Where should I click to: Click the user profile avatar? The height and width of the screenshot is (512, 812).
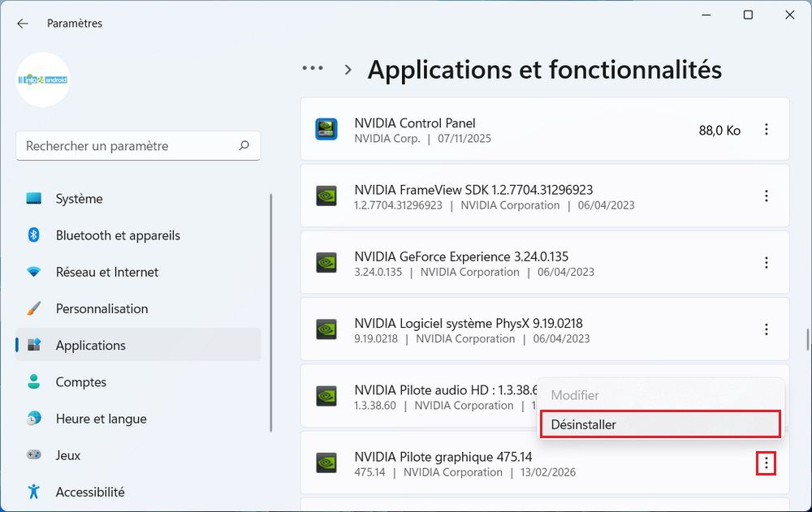(43, 80)
